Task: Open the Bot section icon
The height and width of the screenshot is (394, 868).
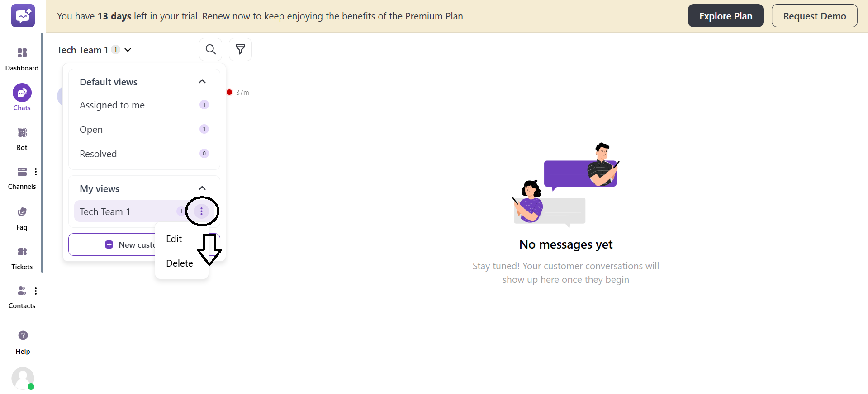Action: [22, 133]
